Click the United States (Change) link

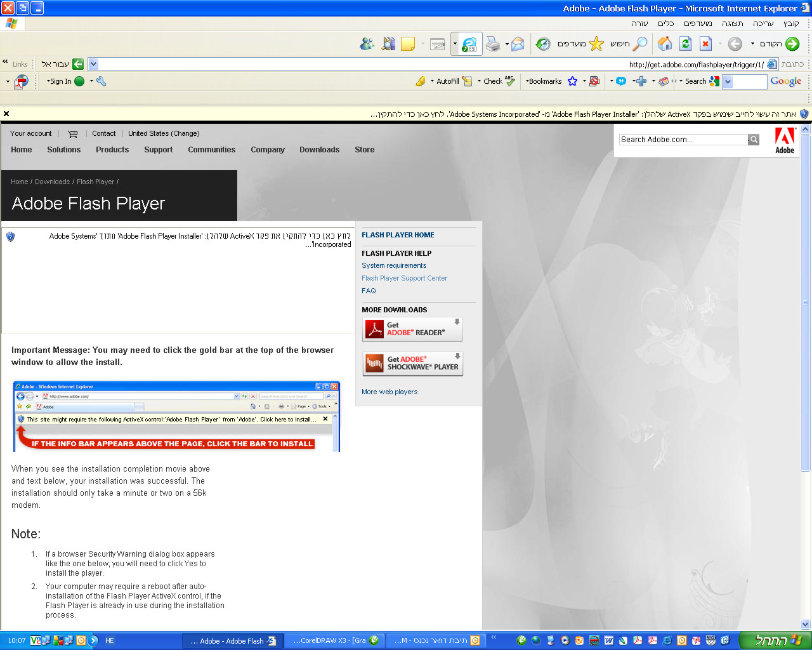pos(164,134)
